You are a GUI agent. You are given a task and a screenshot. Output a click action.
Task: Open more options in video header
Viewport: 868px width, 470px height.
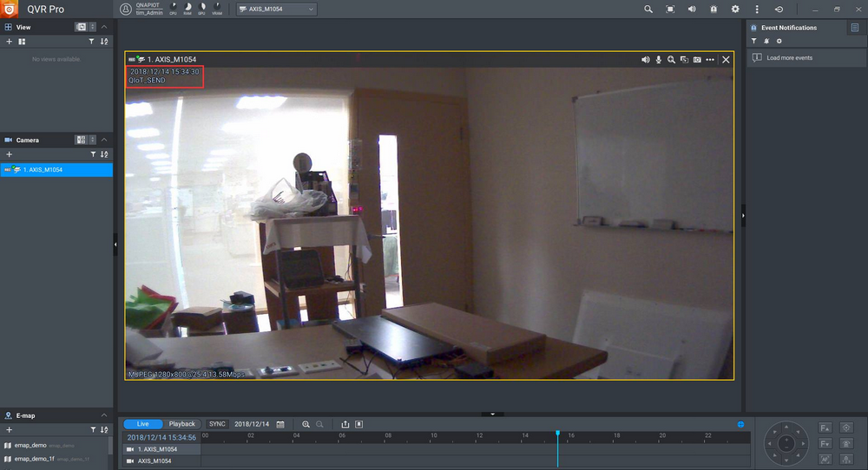click(710, 59)
